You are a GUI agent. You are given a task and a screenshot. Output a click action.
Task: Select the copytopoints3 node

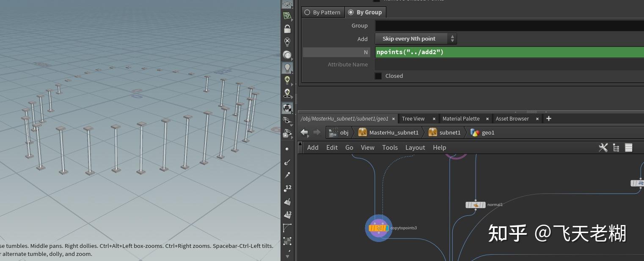point(379,228)
